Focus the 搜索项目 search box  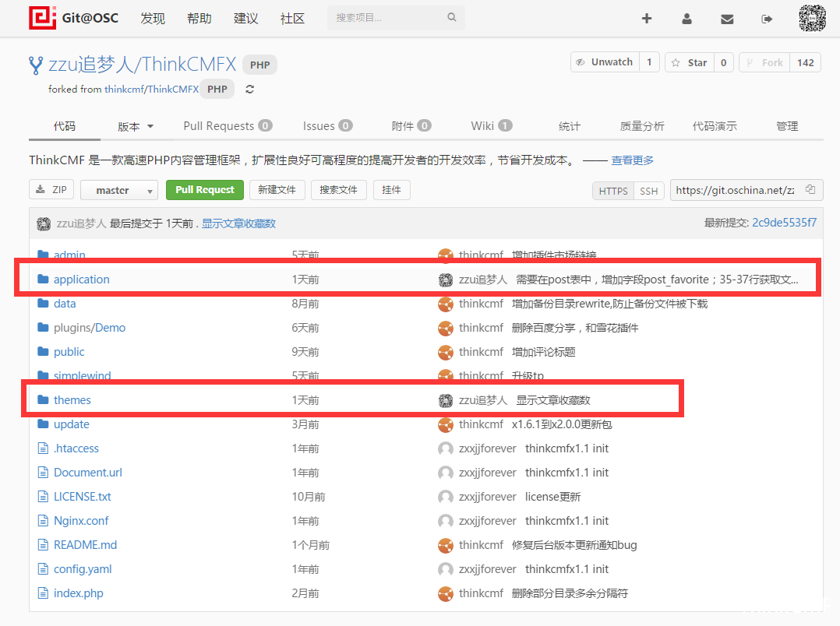coord(396,18)
